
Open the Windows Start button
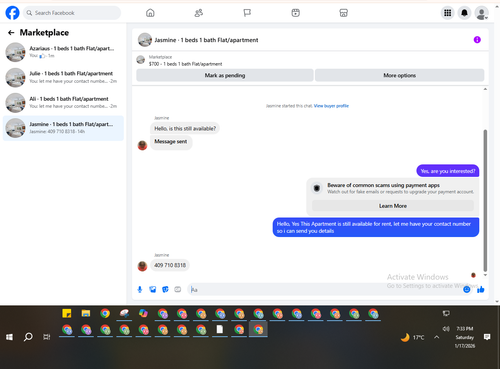click(9, 337)
